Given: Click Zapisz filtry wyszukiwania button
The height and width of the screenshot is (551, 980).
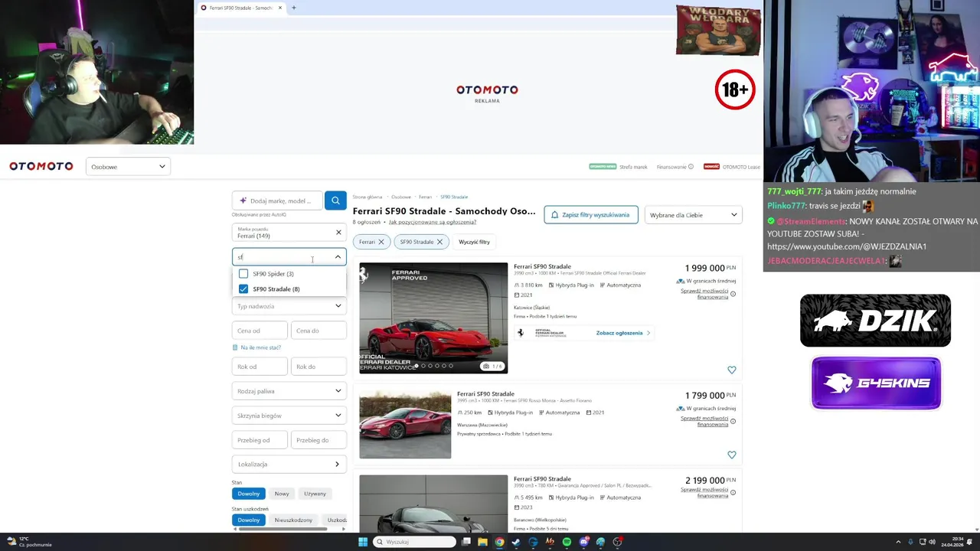Looking at the screenshot, I should pyautogui.click(x=590, y=215).
